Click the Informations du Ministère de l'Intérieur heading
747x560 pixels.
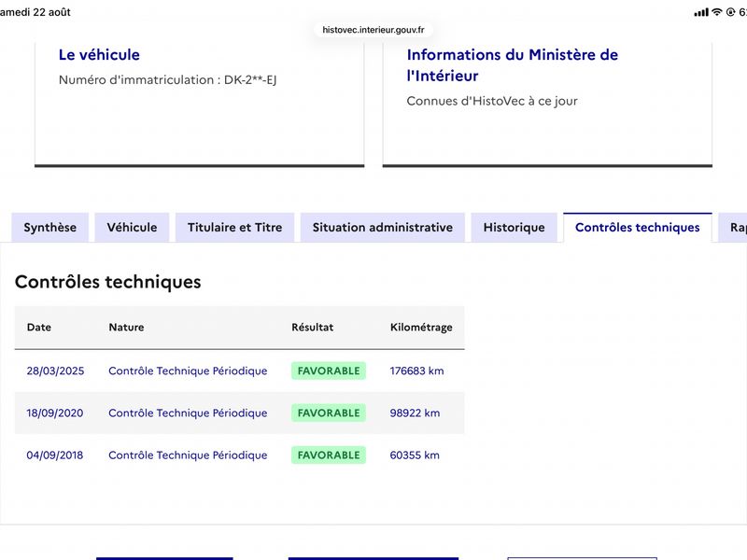(x=512, y=65)
